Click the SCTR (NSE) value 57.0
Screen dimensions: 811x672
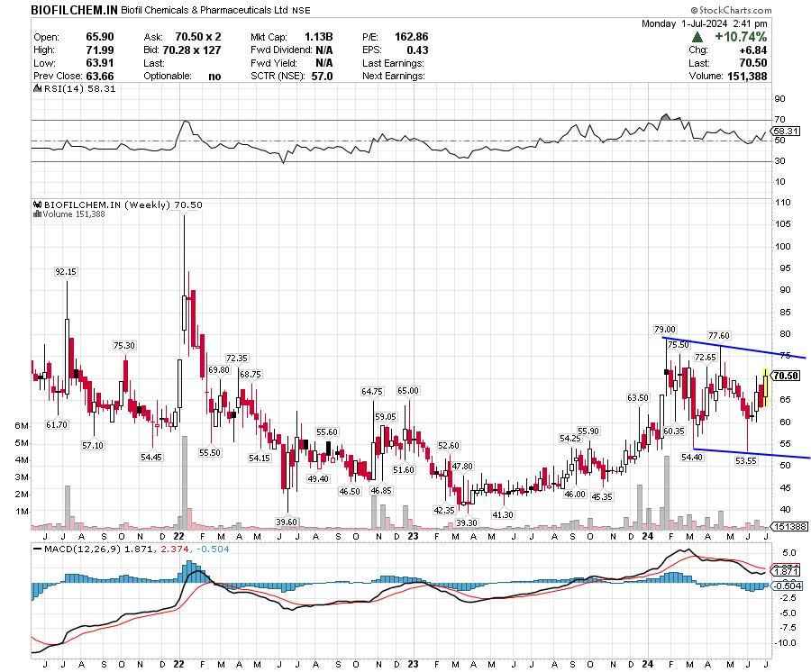click(323, 76)
